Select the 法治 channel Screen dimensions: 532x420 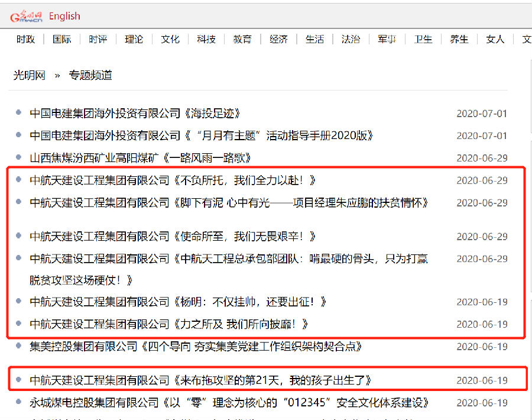(x=351, y=39)
